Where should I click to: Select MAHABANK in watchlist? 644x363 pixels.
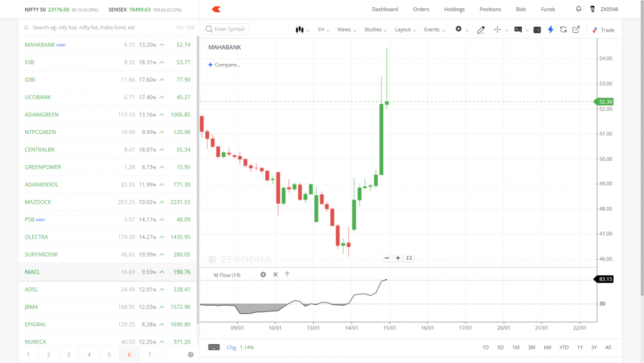click(108, 44)
